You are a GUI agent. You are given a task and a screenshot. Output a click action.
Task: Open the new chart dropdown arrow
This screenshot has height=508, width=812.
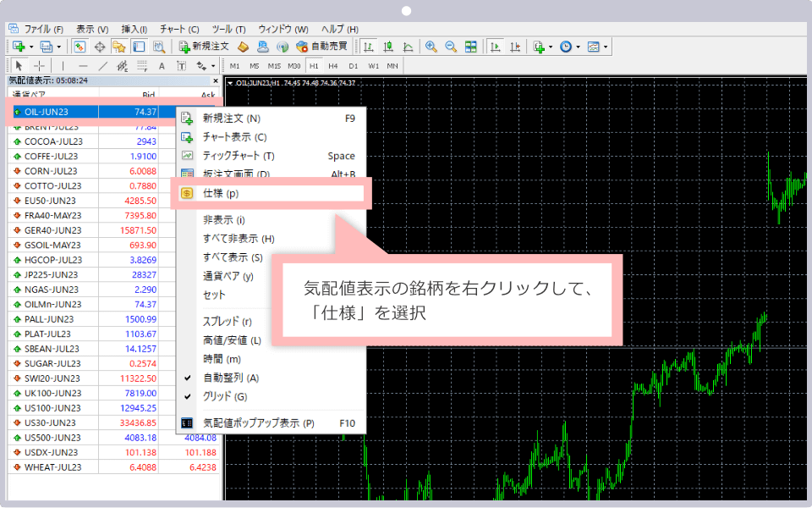coord(31,47)
